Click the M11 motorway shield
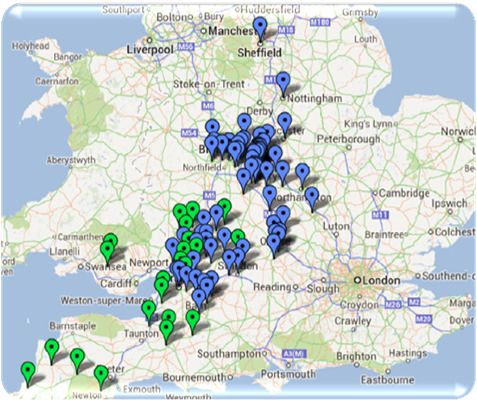Screen dimensions: 477x400 380,215
